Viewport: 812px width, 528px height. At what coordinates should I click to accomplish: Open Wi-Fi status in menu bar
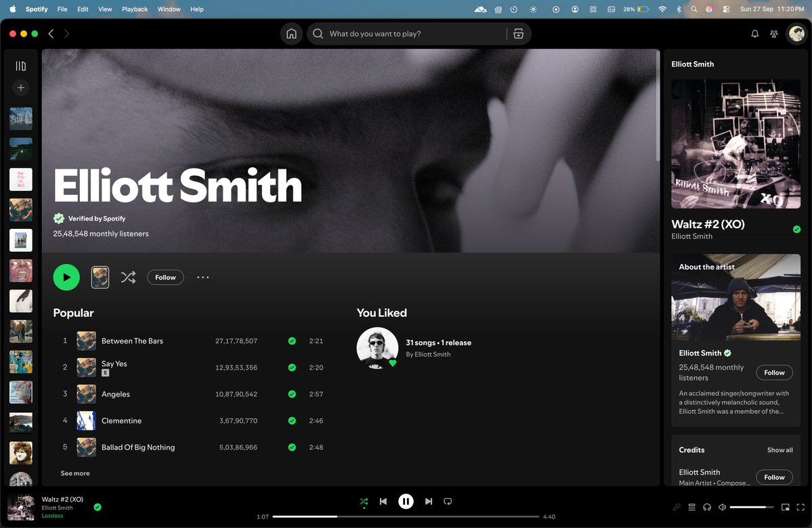click(x=662, y=9)
